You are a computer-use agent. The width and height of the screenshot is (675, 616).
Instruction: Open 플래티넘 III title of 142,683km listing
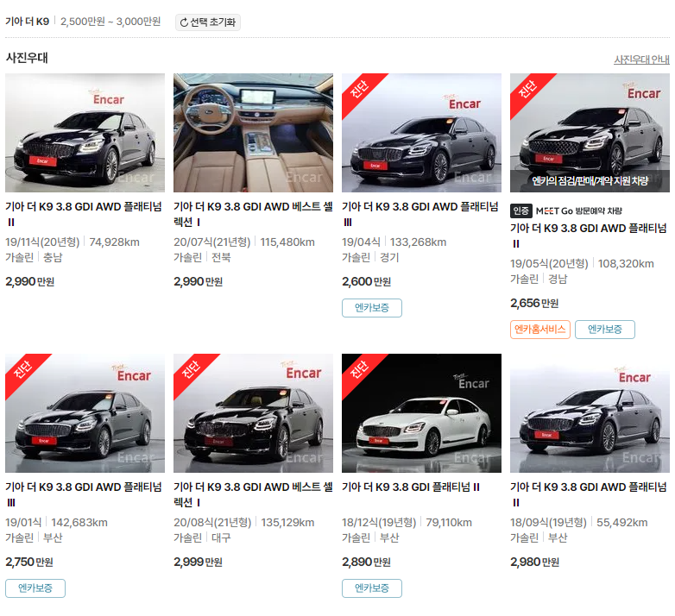point(84,494)
